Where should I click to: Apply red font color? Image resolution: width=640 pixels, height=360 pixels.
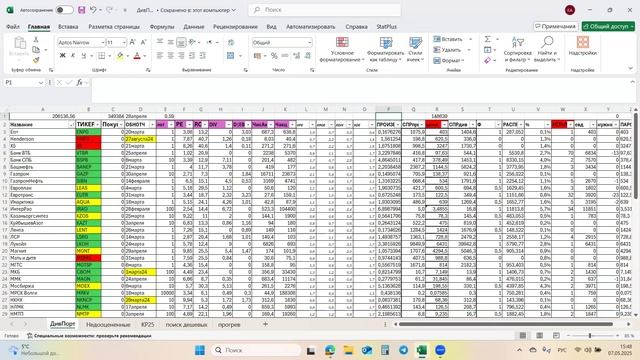(x=137, y=56)
